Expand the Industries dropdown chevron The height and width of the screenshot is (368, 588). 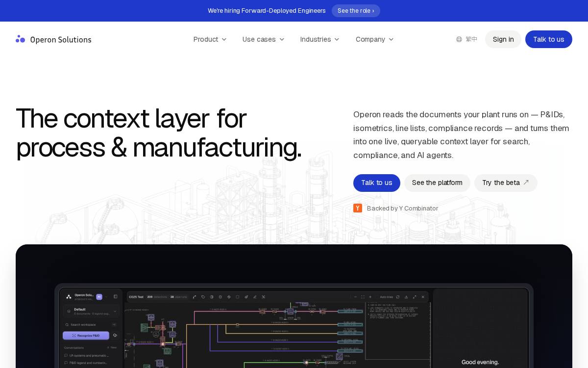pyautogui.click(x=337, y=39)
